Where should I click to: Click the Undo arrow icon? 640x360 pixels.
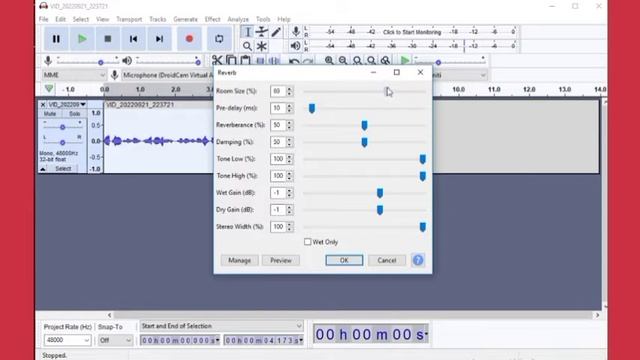tap(294, 61)
